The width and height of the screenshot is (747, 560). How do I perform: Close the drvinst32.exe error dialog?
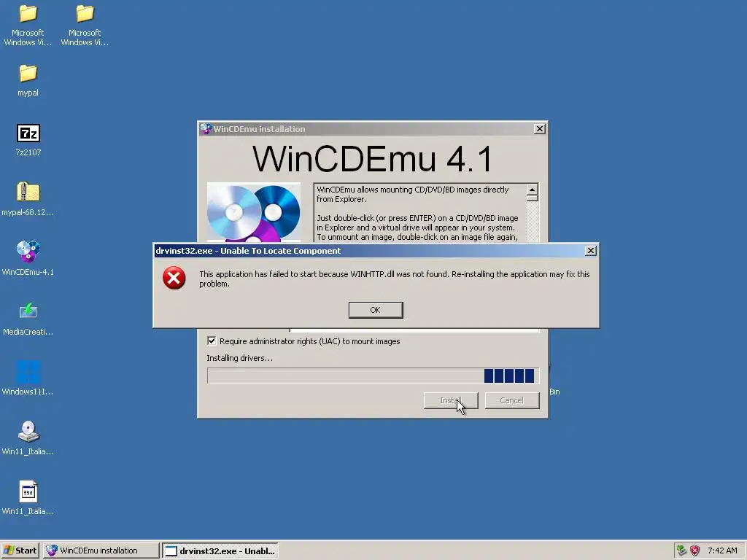[x=590, y=251]
